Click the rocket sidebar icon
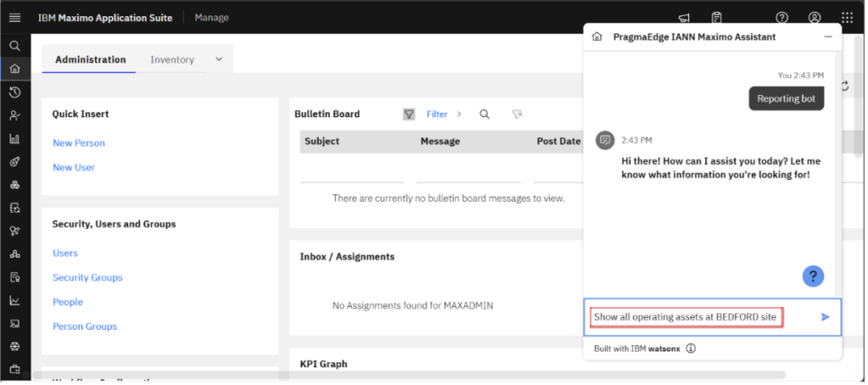Screen dimensions: 868x385 (x=15, y=162)
